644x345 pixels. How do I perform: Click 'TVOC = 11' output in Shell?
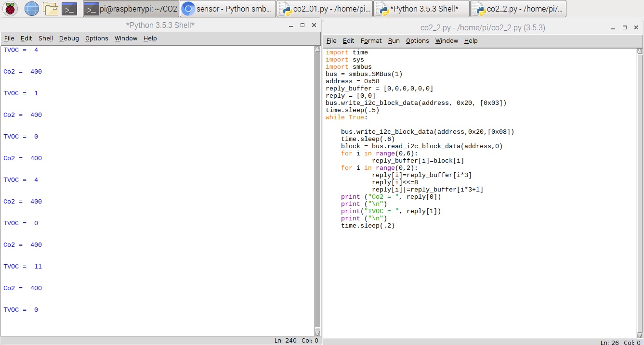click(23, 267)
